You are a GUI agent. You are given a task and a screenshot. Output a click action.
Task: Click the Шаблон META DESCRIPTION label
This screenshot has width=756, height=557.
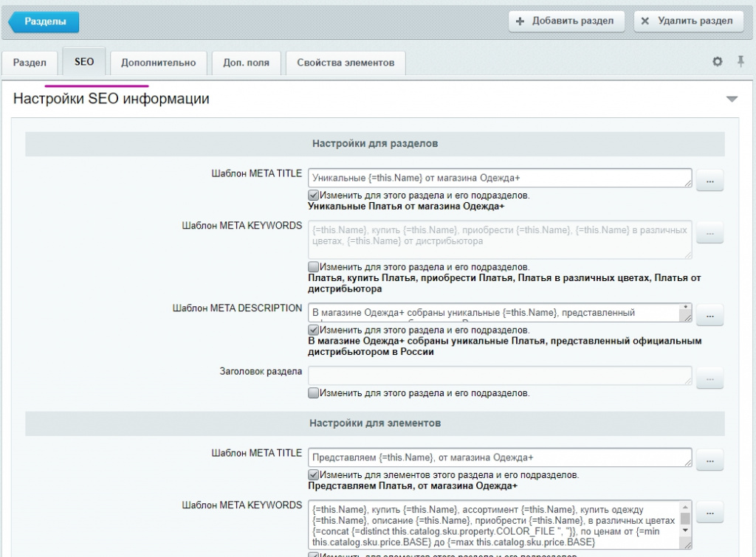click(x=237, y=308)
